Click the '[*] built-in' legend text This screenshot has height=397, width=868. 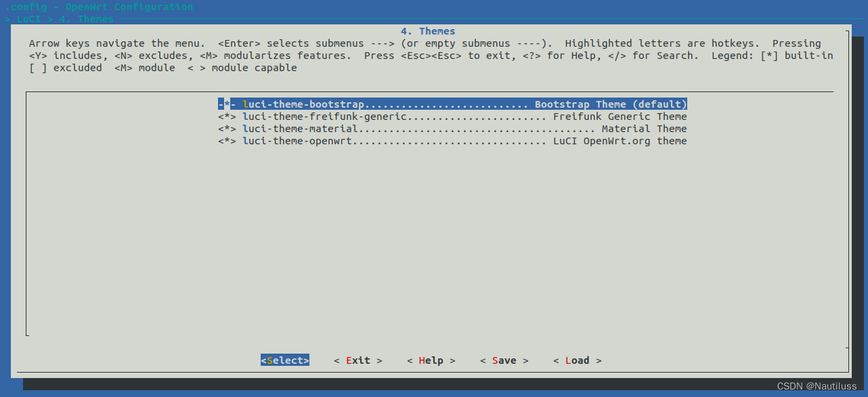(797, 56)
